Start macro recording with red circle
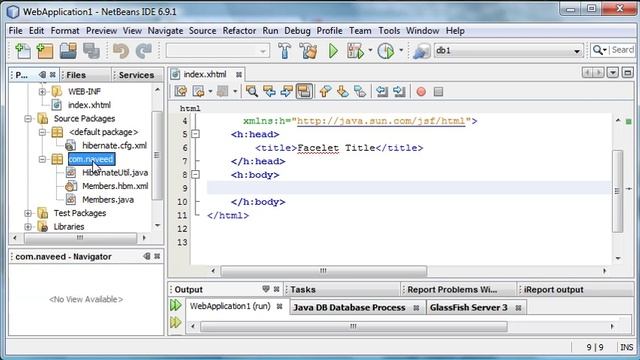Screen dimensions: 640x360 [x=421, y=91]
